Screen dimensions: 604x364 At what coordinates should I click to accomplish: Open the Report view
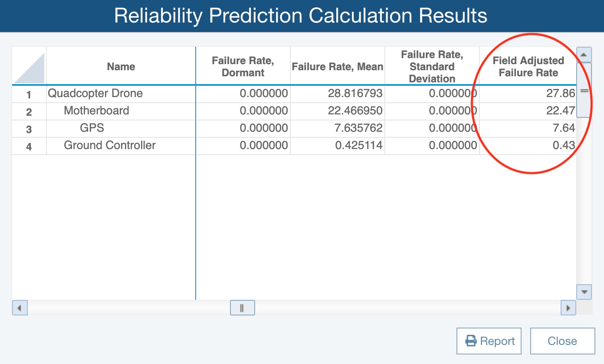(x=489, y=341)
